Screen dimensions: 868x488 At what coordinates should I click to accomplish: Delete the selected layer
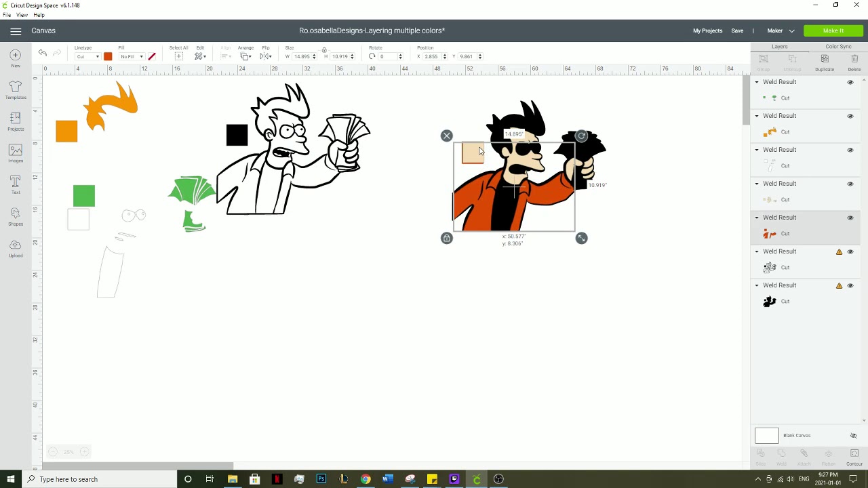(x=854, y=62)
